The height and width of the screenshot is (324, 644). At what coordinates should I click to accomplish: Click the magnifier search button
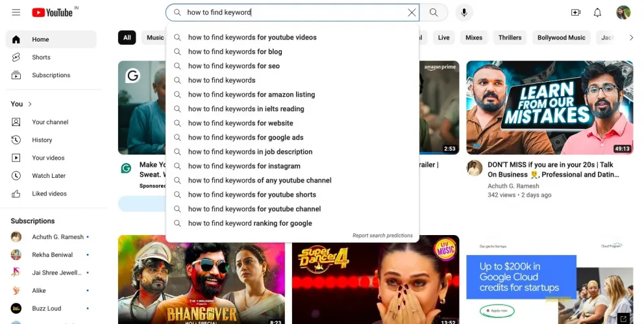click(x=434, y=12)
